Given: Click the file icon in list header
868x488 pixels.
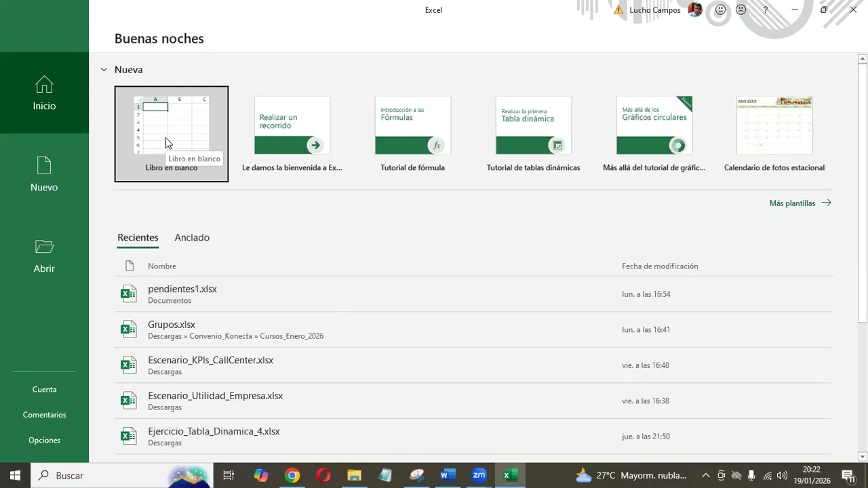Looking at the screenshot, I should point(130,266).
